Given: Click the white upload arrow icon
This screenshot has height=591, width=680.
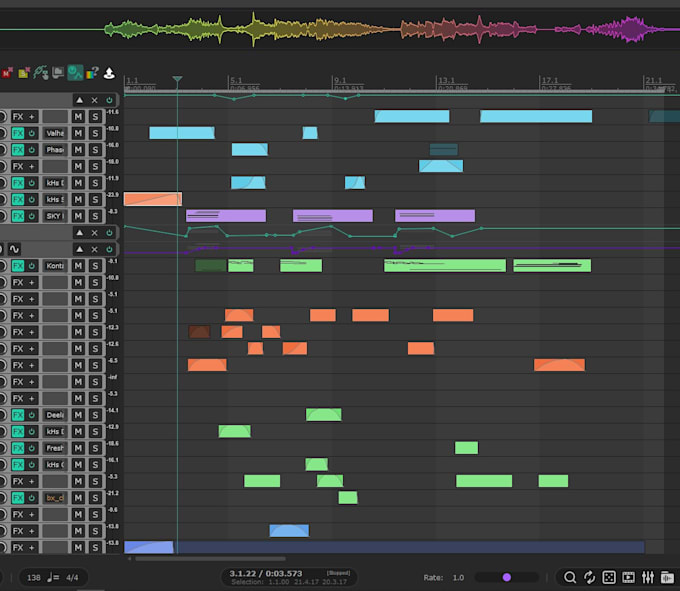Looking at the screenshot, I should pyautogui.click(x=109, y=73).
